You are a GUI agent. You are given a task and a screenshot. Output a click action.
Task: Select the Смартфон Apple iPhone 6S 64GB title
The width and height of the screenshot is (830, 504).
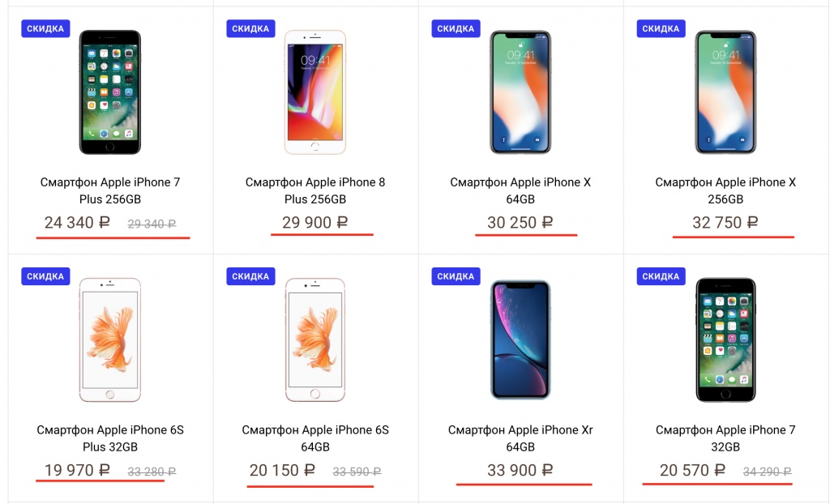(x=315, y=438)
